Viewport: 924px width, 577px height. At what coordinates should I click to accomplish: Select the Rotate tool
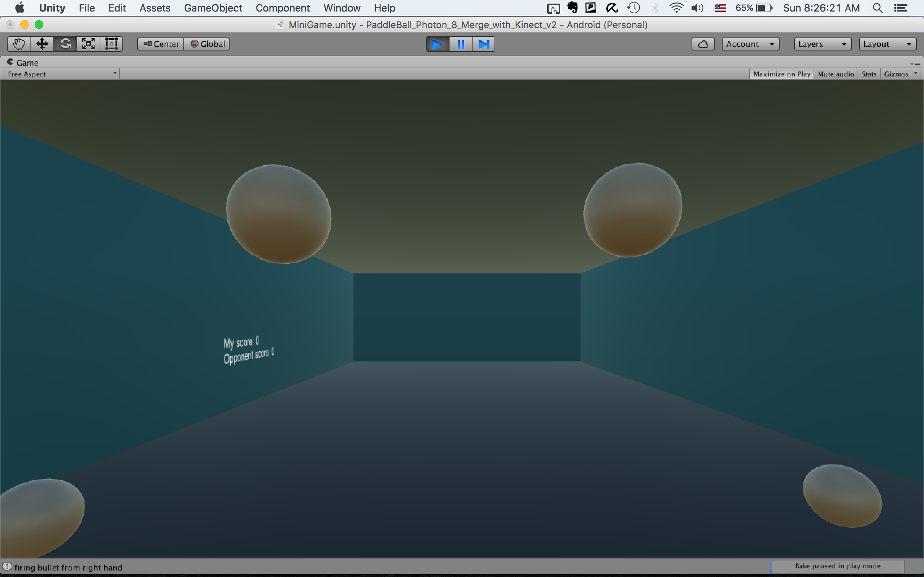(65, 44)
